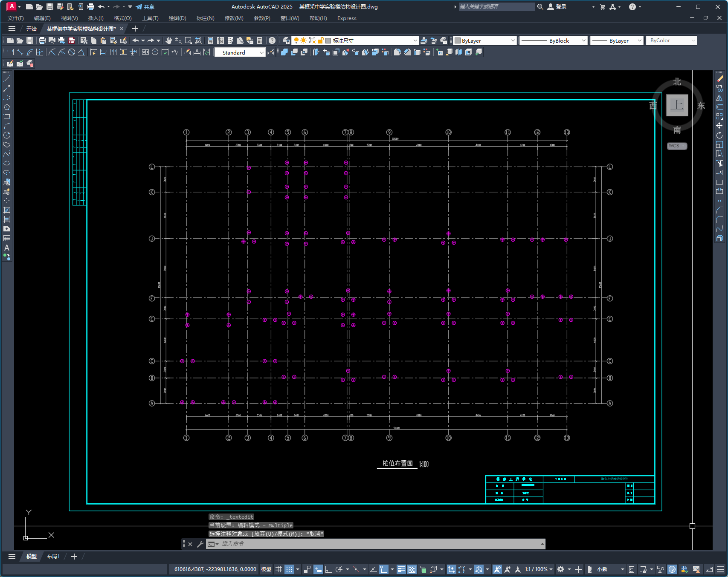
Task: Add a new drawing tab with plus button
Action: tap(135, 29)
